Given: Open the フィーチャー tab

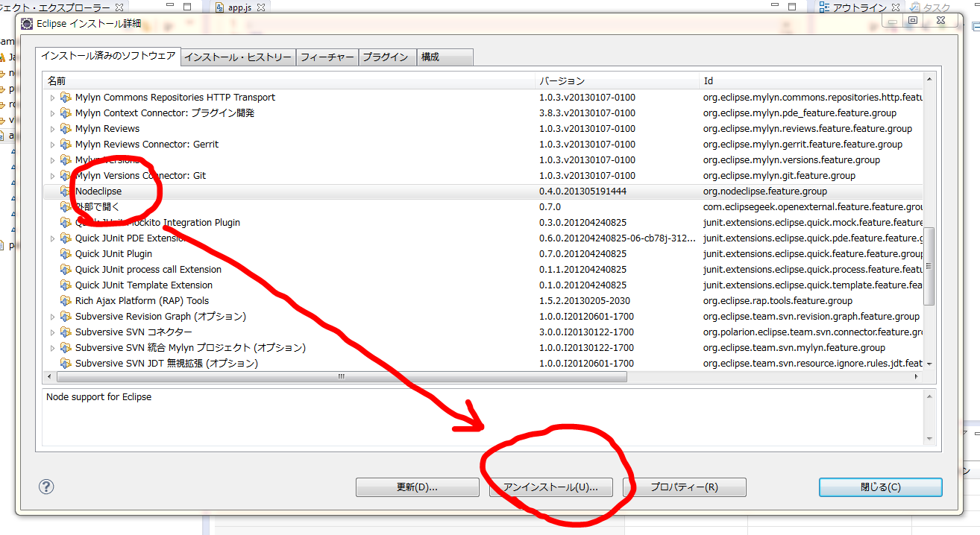Looking at the screenshot, I should click(327, 57).
